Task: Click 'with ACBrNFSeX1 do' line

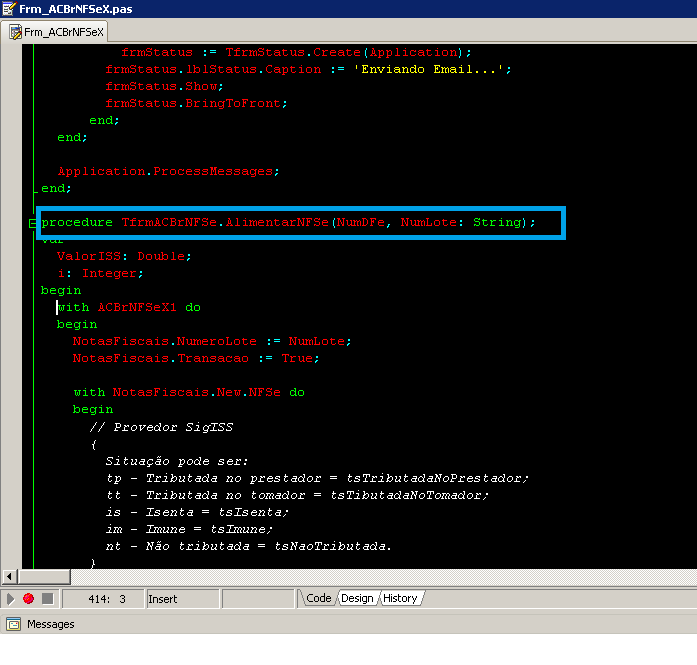Action: point(129,308)
